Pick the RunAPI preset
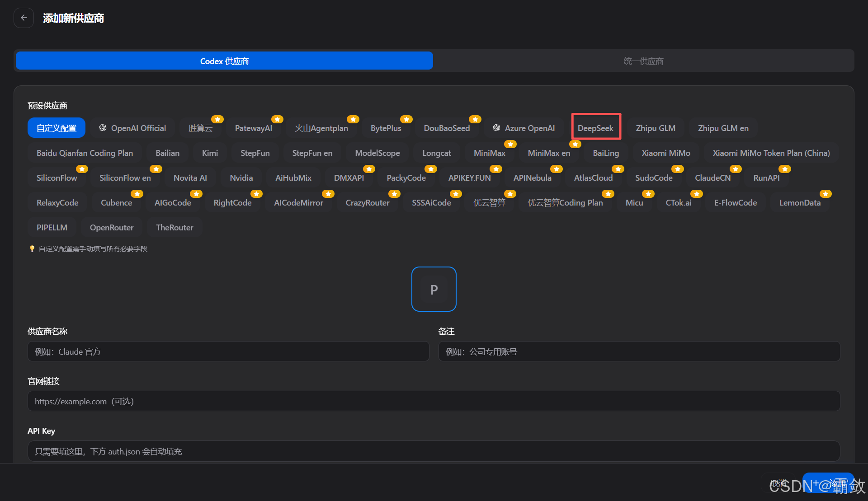The image size is (868, 501). coord(767,178)
